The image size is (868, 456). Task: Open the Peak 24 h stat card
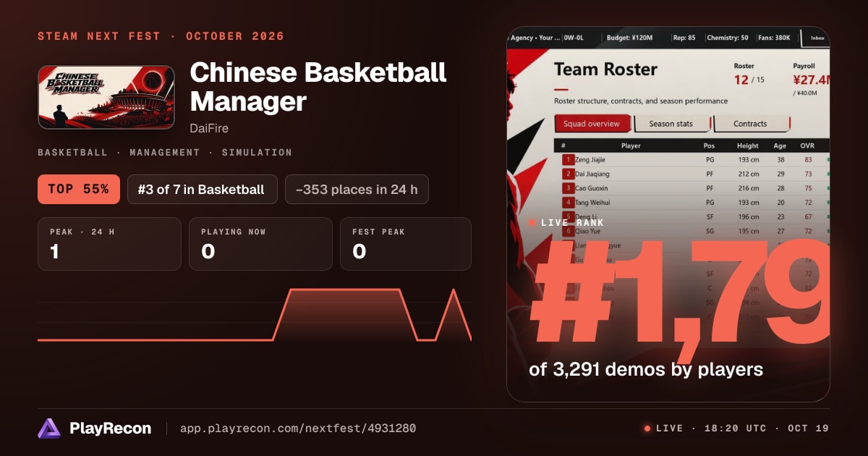click(x=109, y=244)
